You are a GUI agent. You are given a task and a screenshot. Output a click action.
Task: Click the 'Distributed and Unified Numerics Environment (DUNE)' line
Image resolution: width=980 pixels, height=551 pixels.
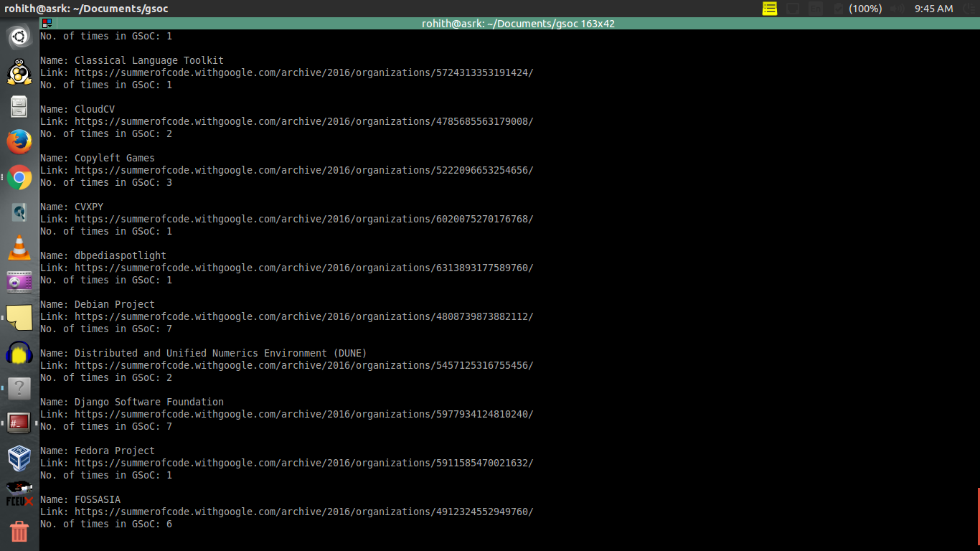coord(204,353)
